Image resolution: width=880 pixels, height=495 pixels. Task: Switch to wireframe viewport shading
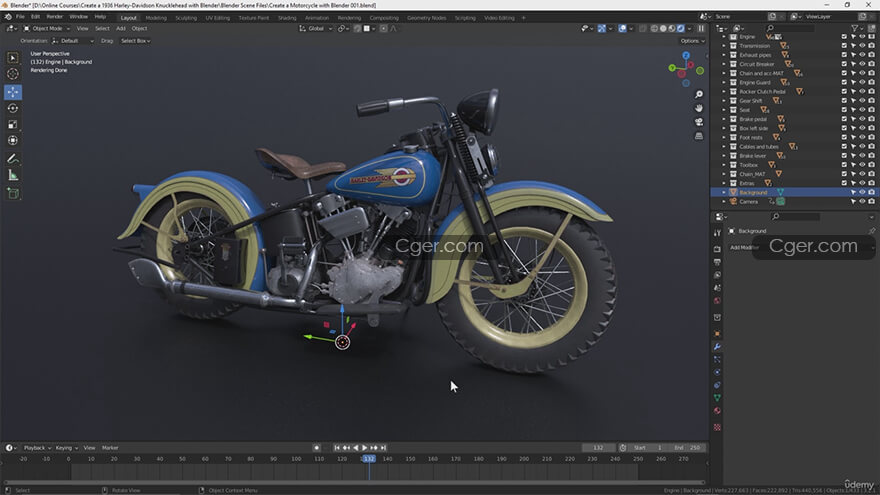pos(654,29)
